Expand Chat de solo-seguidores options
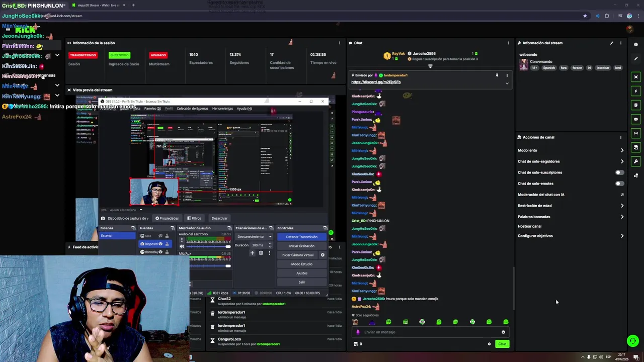This screenshot has height=362, width=644. (x=622, y=161)
